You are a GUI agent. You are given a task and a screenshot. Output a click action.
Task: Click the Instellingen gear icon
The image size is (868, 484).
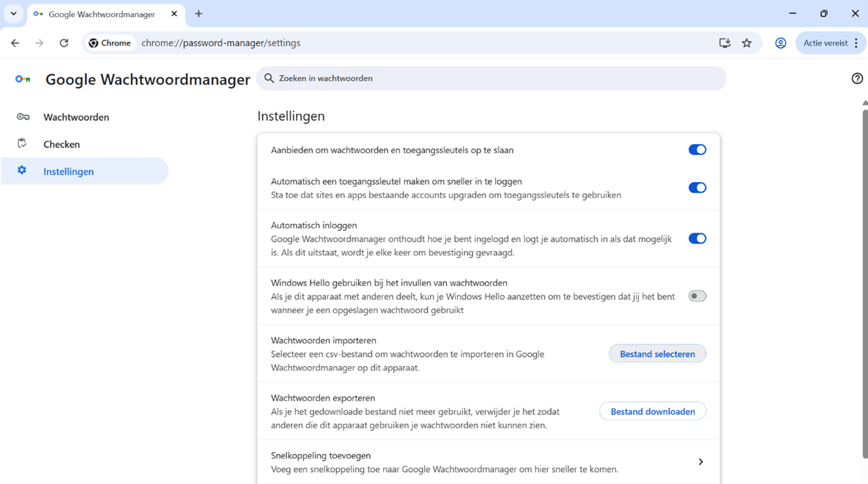tap(22, 171)
